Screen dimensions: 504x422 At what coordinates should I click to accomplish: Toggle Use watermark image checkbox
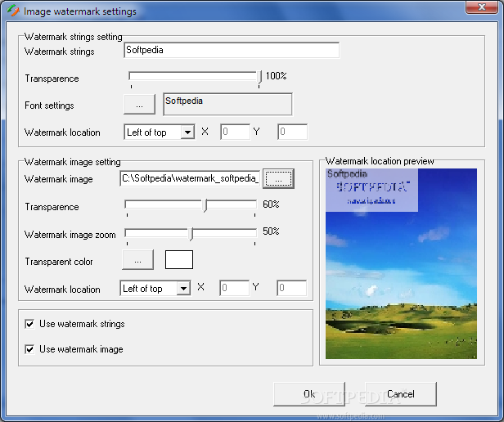tap(29, 349)
